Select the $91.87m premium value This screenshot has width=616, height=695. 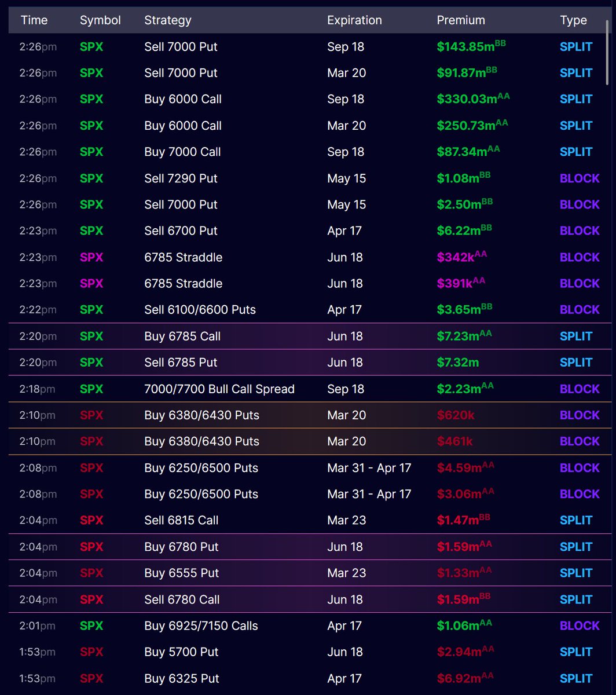click(x=467, y=72)
